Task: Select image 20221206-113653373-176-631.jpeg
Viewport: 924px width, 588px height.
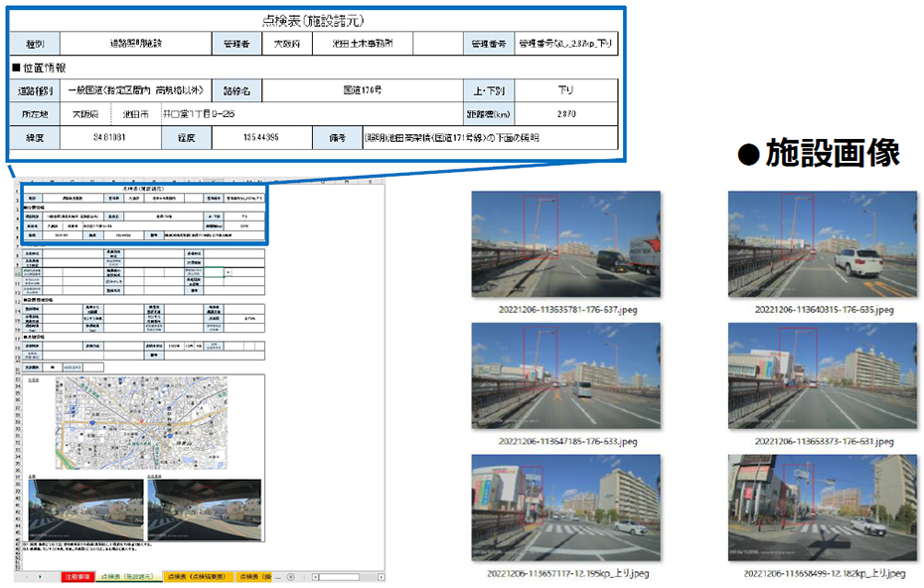Action: (822, 373)
